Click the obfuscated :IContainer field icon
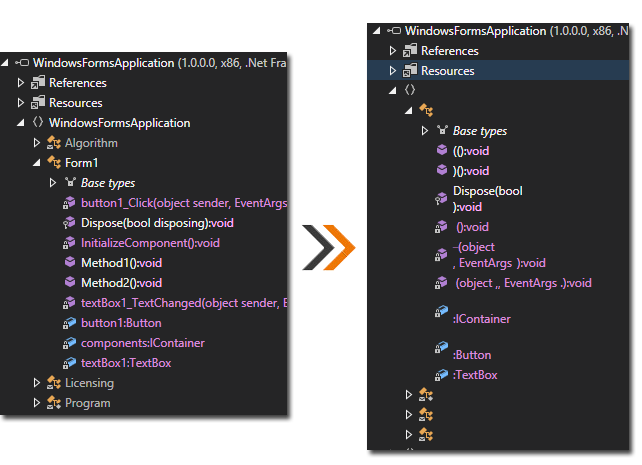Image resolution: width=642 pixels, height=465 pixels. [x=441, y=312]
